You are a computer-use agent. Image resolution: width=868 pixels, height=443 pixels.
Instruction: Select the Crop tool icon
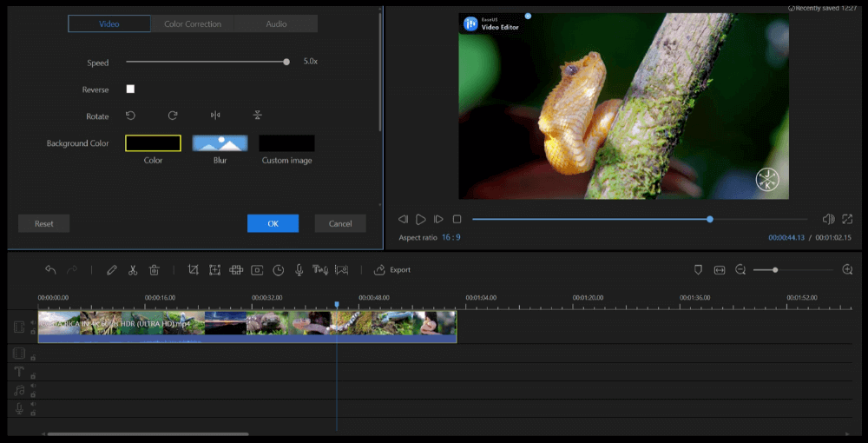[194, 270]
